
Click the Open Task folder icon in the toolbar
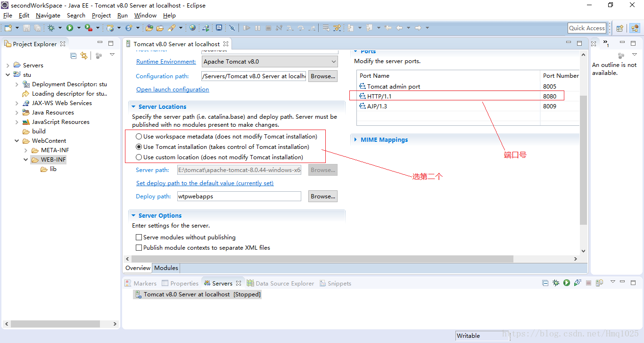[160, 28]
